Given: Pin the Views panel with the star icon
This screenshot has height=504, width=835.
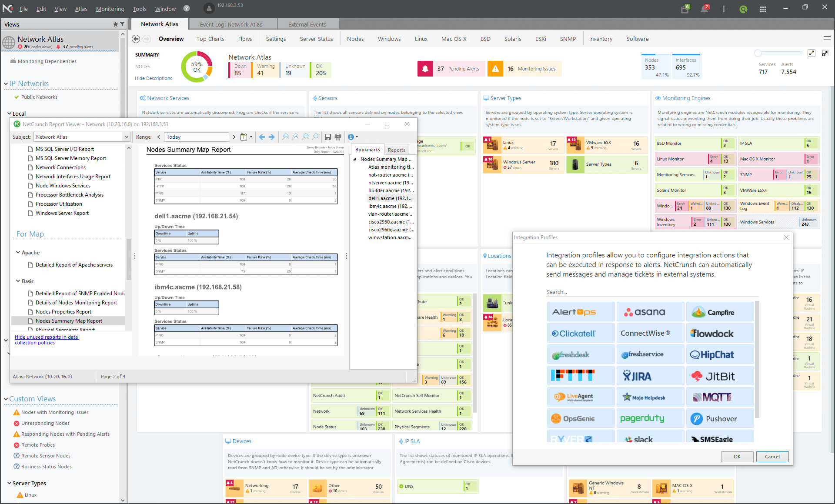Looking at the screenshot, I should 115,24.
